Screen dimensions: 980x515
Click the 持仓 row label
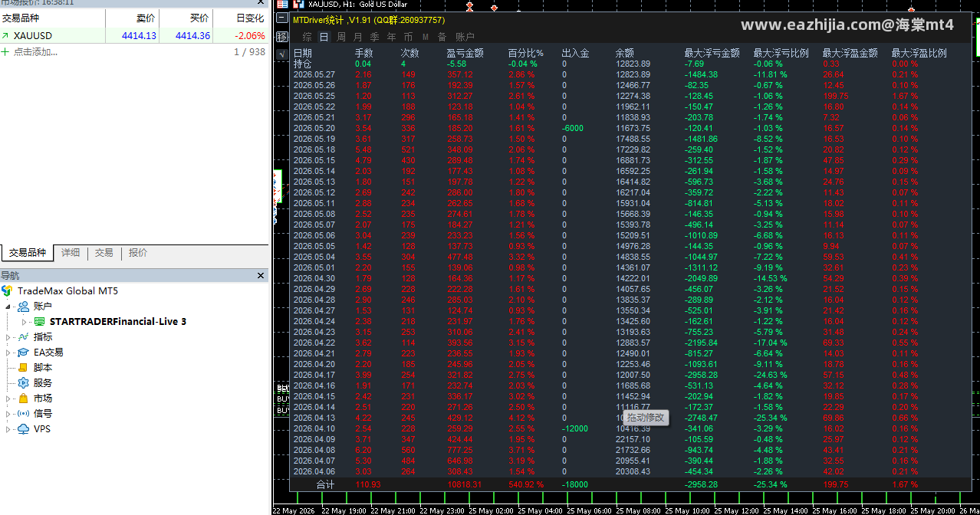(x=303, y=64)
